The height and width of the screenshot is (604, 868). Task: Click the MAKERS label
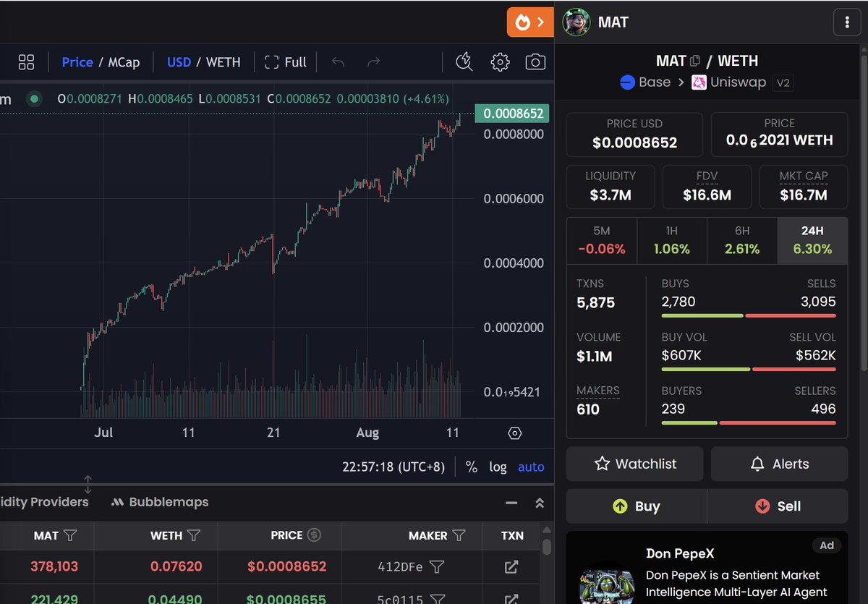(598, 391)
